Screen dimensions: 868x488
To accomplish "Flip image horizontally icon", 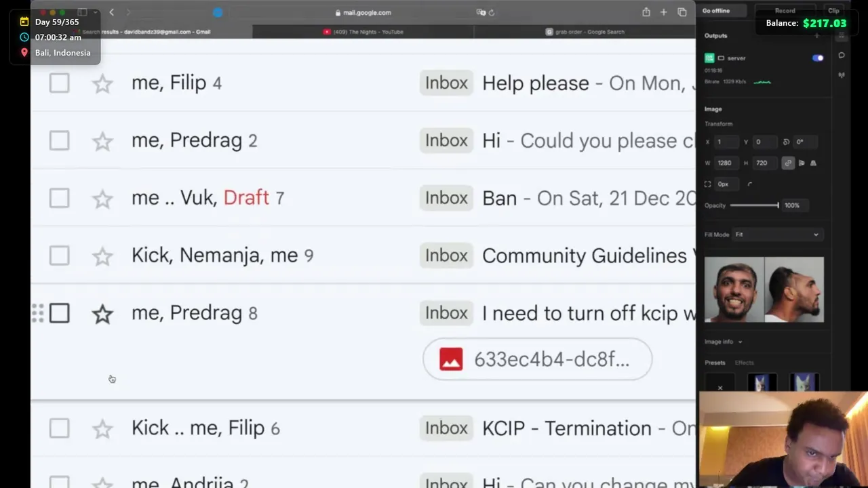I will click(802, 163).
